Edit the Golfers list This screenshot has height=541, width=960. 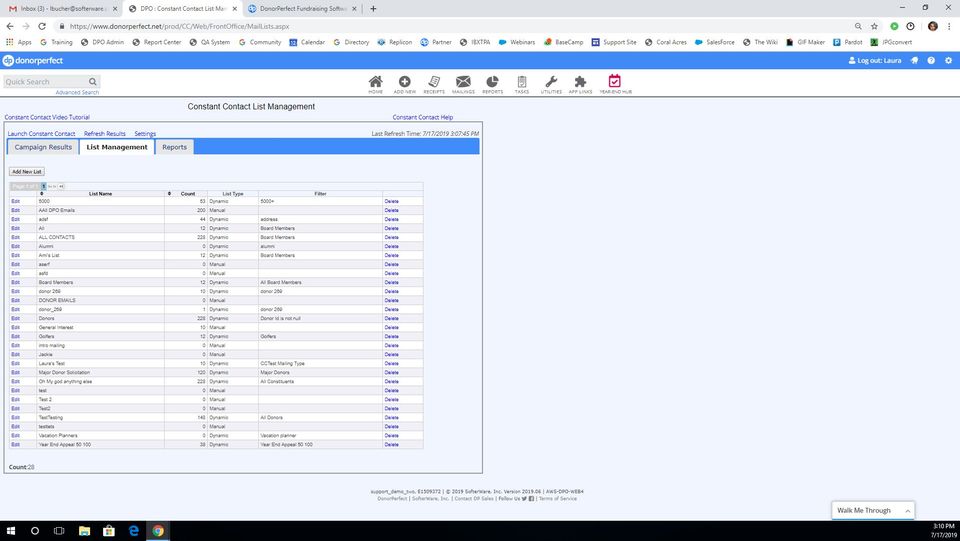click(x=15, y=336)
